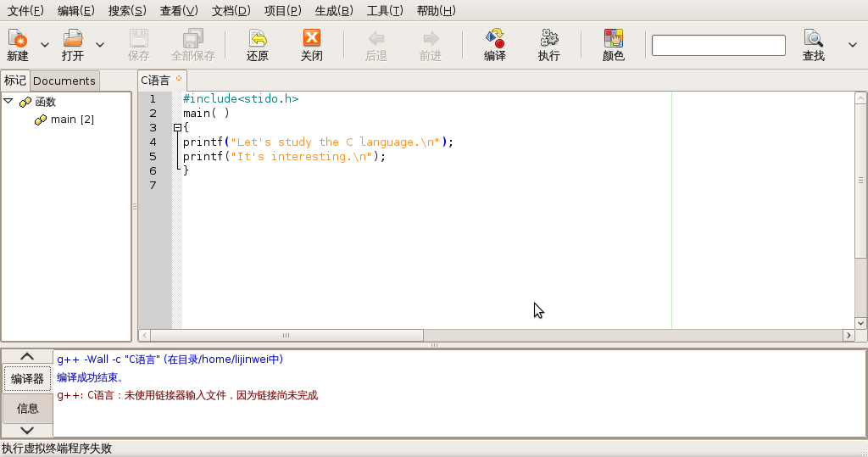Select the C语言 document tab
Screen dimensions: 868x457
point(156,81)
